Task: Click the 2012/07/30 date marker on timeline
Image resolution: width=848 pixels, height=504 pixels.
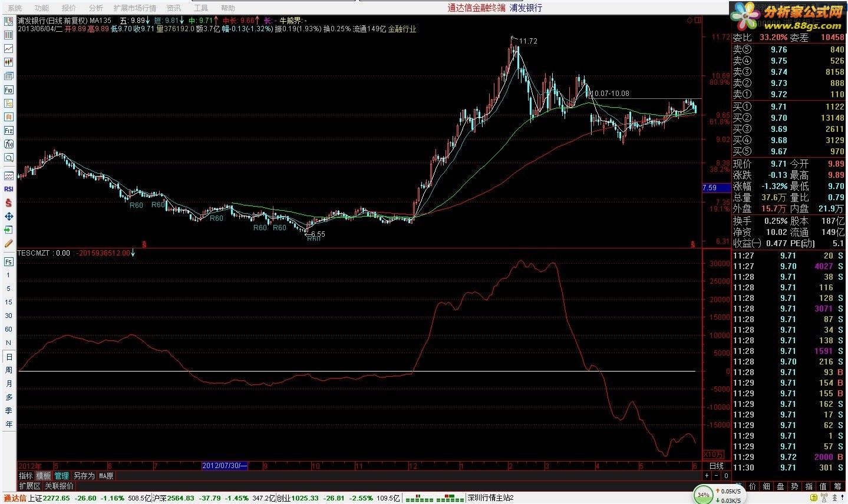Action: tap(225, 465)
